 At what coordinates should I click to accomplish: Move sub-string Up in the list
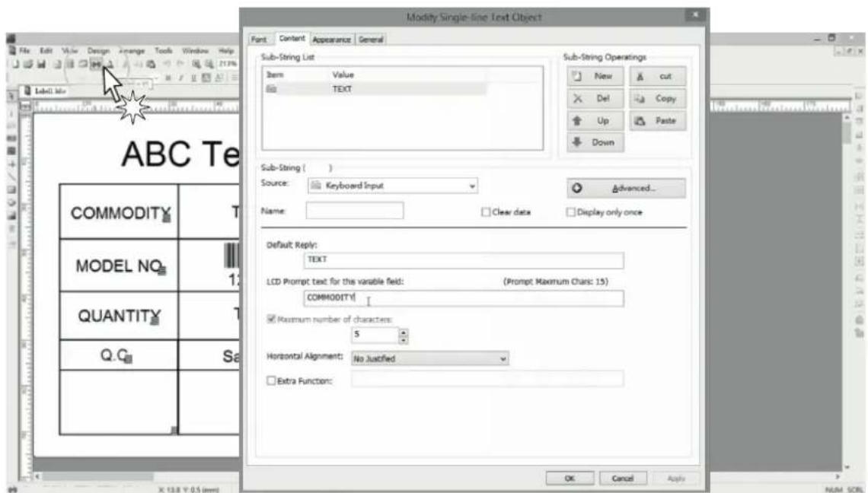pos(595,121)
